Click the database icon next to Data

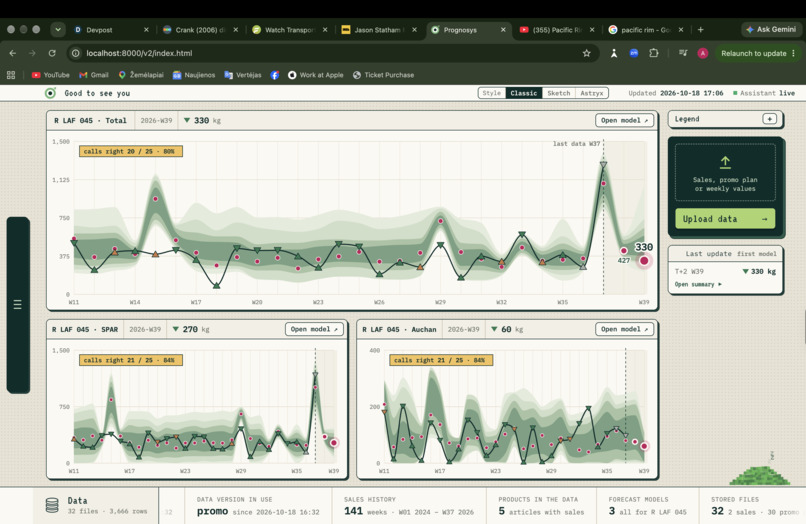pos(52,505)
